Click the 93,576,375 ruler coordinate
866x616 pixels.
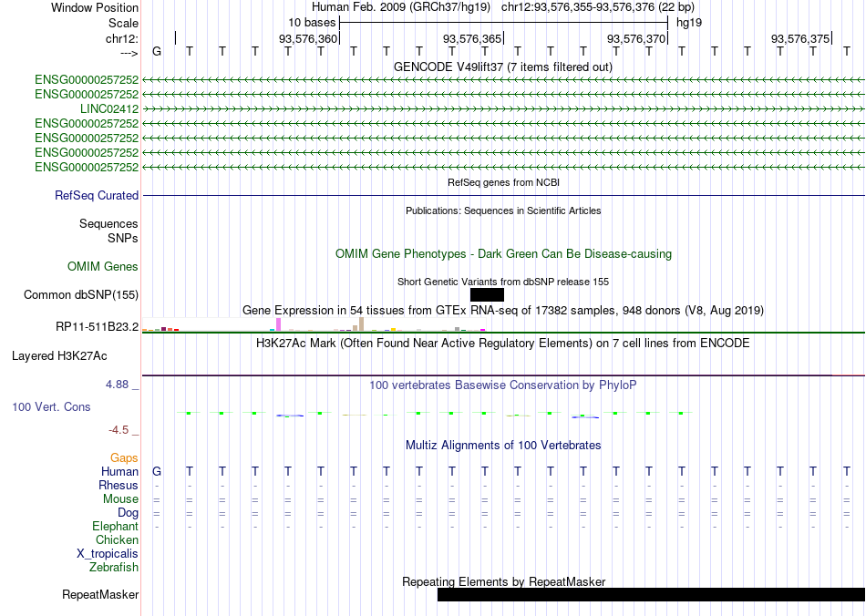pyautogui.click(x=800, y=38)
